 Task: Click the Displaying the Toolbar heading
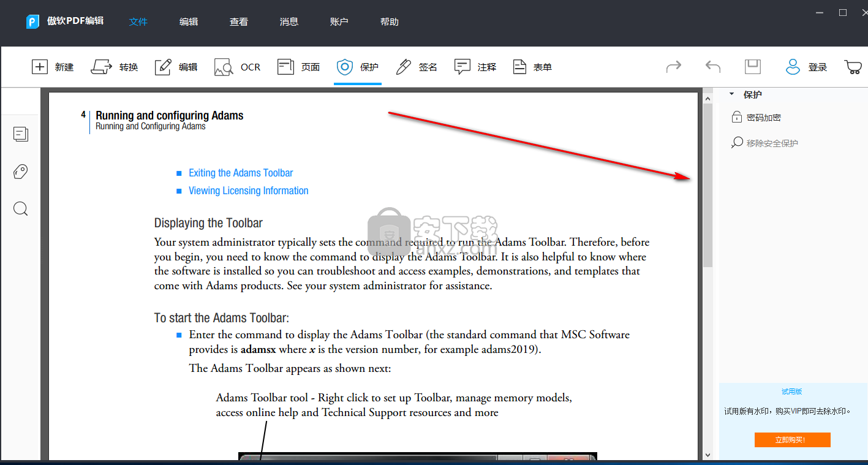[x=208, y=222]
